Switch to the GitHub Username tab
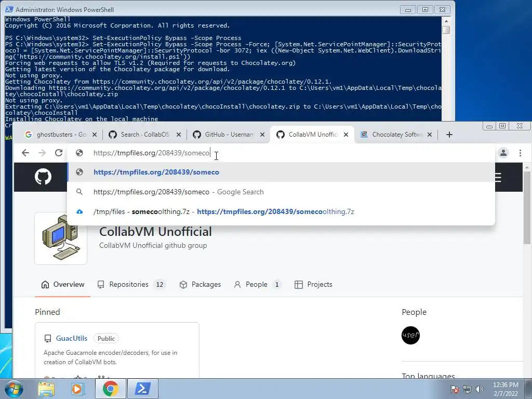The image size is (532, 399). tap(228, 135)
